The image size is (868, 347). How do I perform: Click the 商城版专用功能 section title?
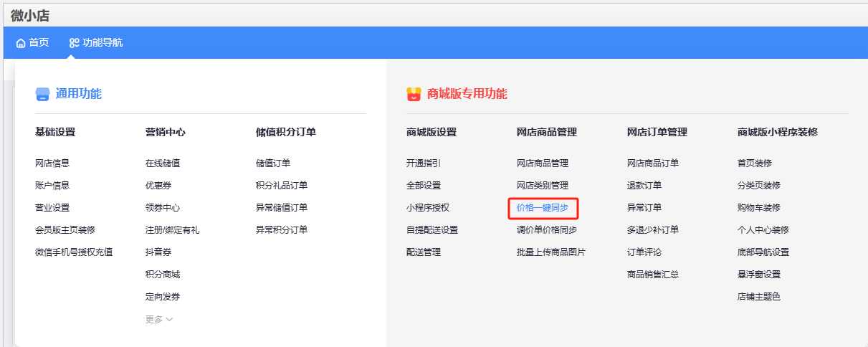coord(467,94)
